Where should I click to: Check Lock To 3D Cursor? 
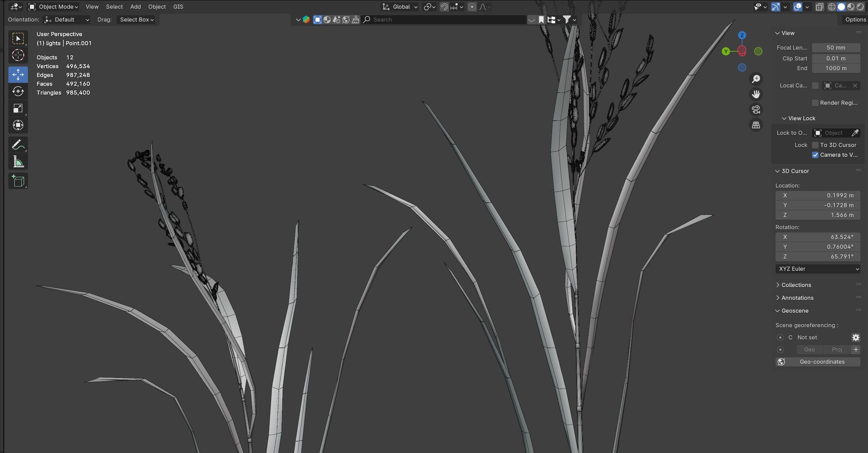click(815, 145)
